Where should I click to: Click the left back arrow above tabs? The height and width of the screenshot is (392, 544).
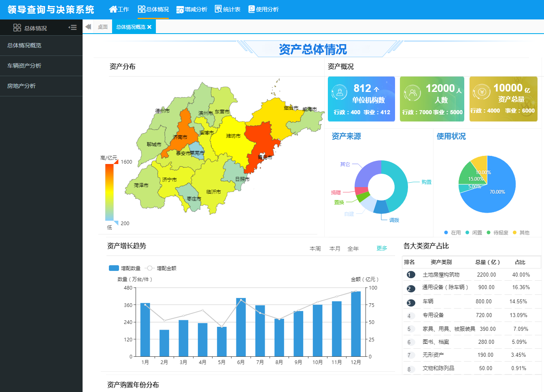(88, 26)
